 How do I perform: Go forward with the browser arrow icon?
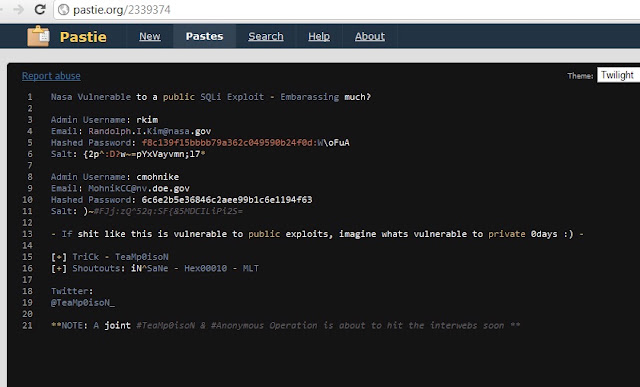click(18, 9)
